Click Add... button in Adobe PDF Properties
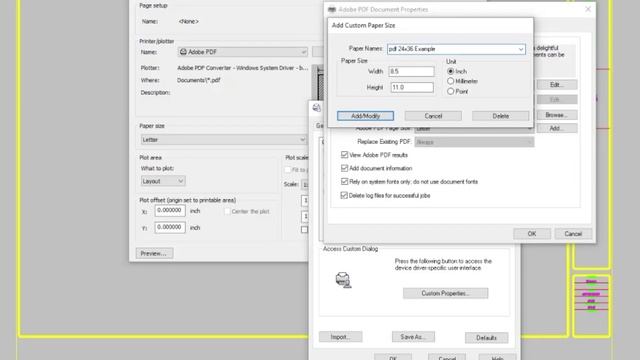 tap(557, 128)
